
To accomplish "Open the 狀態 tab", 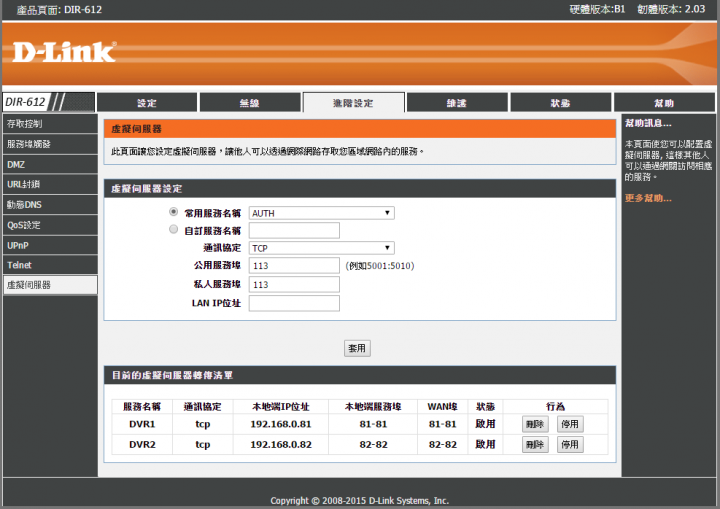I will coord(561,102).
